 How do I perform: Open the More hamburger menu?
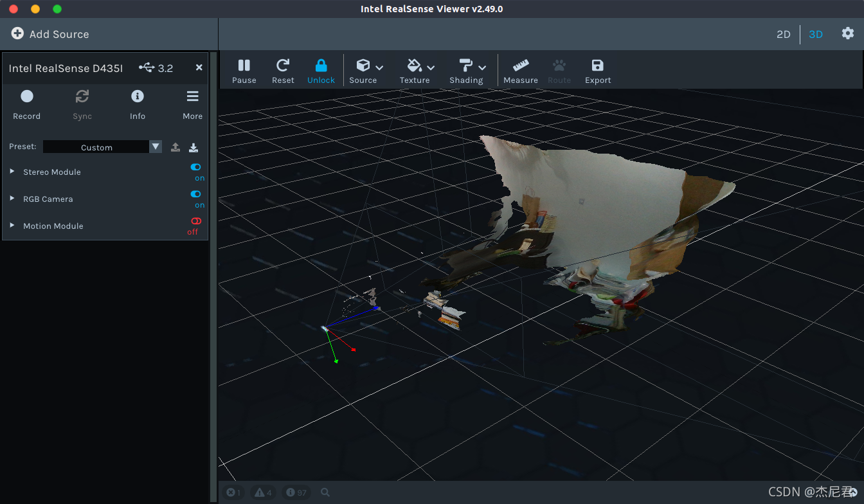tap(193, 104)
